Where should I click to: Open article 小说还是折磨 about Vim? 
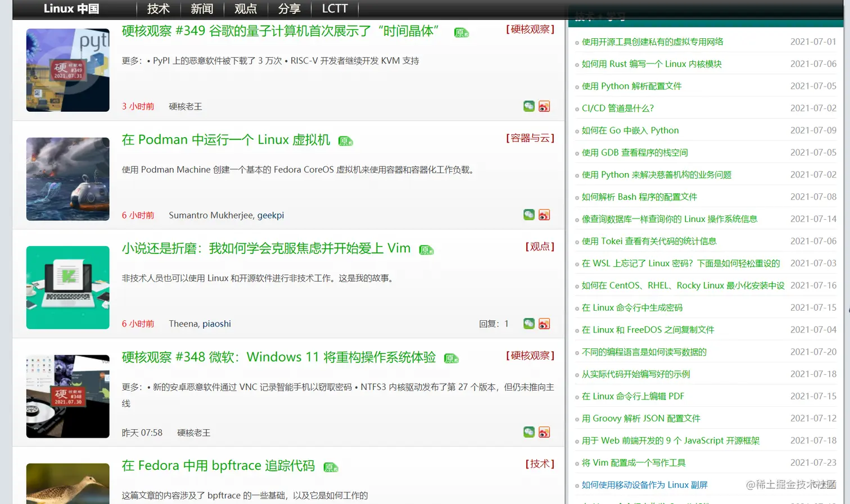pyautogui.click(x=266, y=248)
